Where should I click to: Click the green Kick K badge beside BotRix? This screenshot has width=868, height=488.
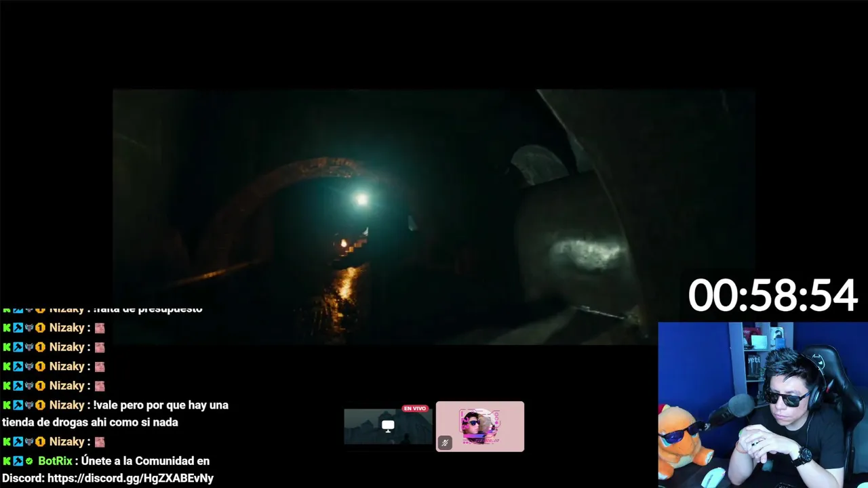(7, 461)
